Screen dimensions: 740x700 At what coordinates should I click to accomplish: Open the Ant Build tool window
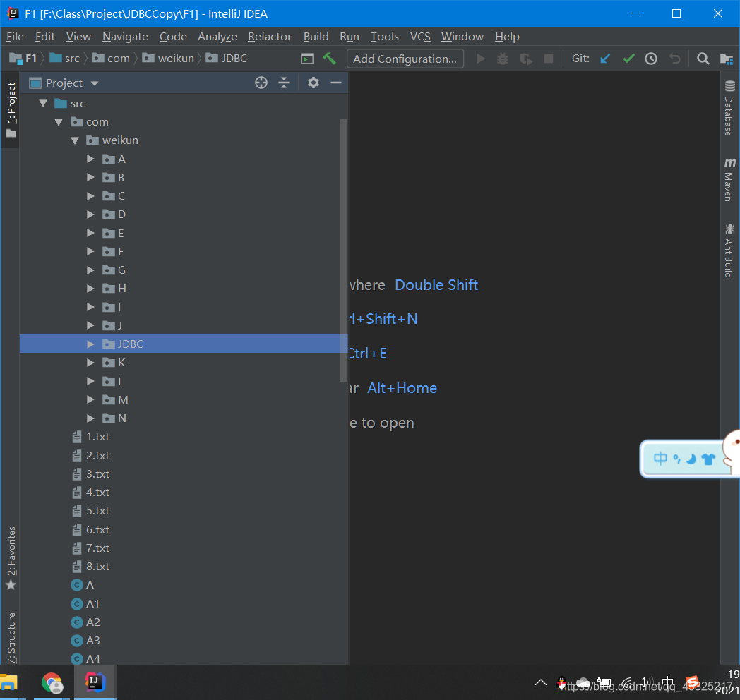729,251
